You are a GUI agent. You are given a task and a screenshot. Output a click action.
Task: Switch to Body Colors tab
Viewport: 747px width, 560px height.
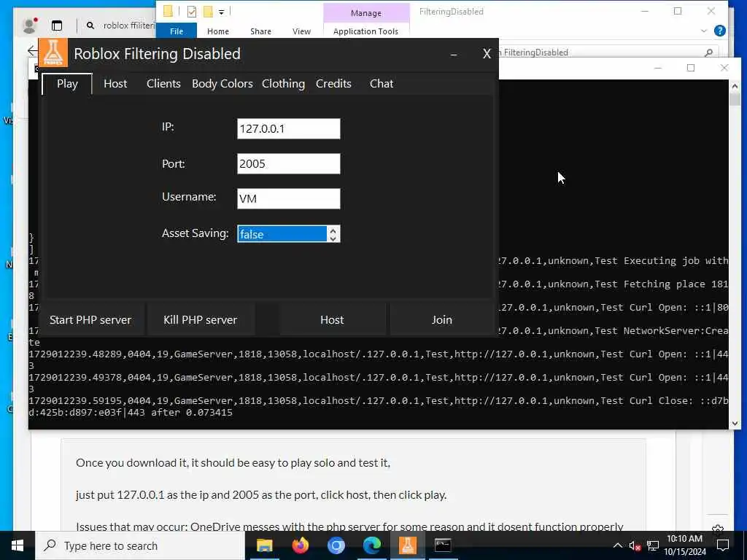[x=222, y=84]
